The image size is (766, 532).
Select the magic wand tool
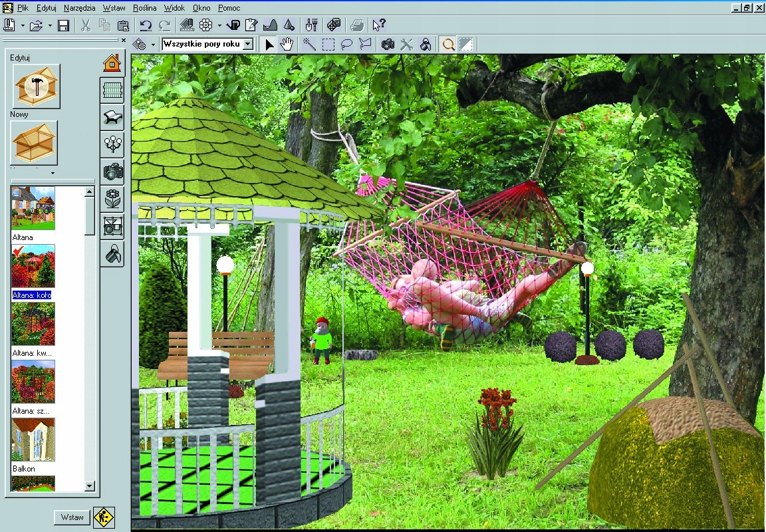[x=309, y=45]
